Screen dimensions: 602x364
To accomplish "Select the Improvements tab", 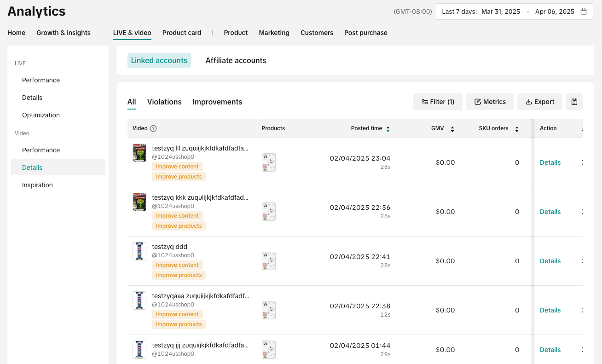I will click(217, 102).
